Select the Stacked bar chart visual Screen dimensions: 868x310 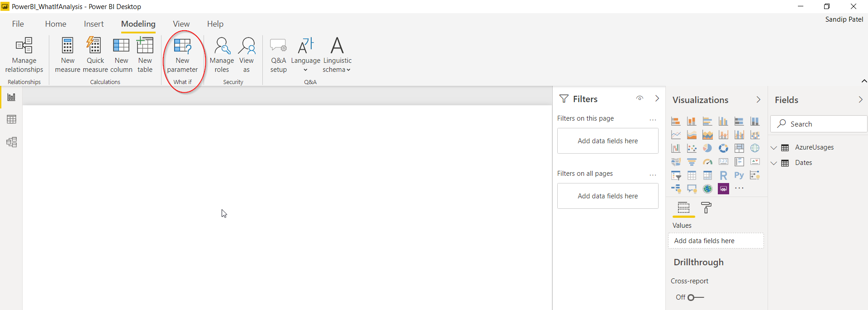[x=676, y=121]
